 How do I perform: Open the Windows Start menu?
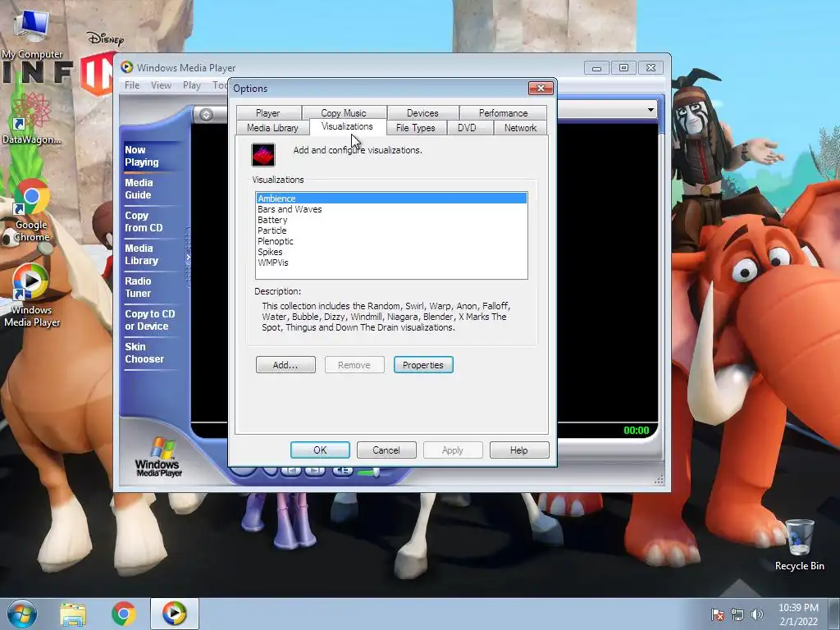[x=22, y=614]
